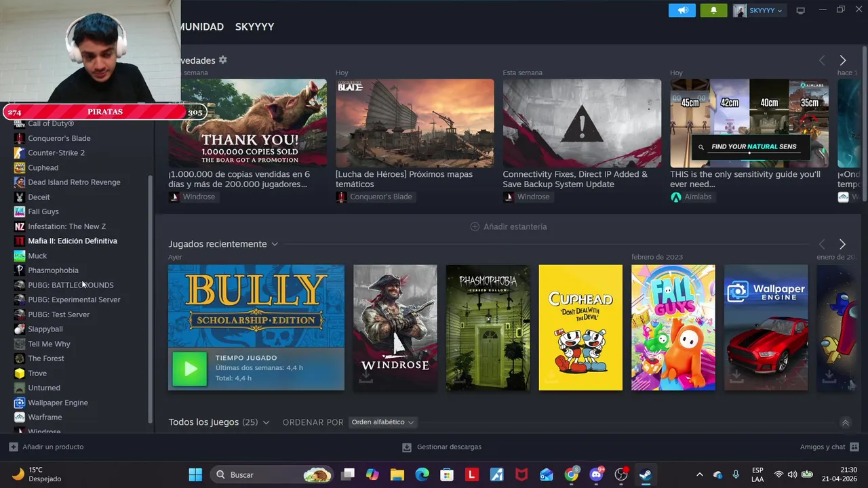Click the Fall Guys icon in sidebar
The height and width of the screenshot is (488, 868).
tap(20, 211)
